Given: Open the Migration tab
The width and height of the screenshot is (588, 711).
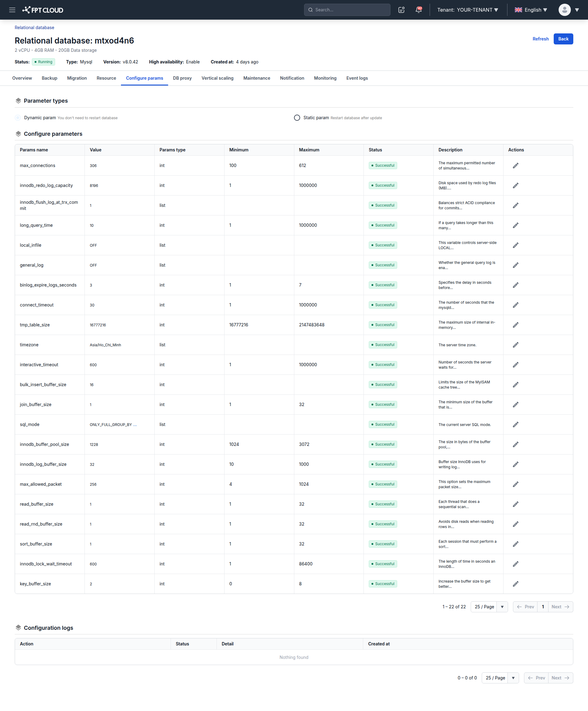Looking at the screenshot, I should pyautogui.click(x=77, y=78).
